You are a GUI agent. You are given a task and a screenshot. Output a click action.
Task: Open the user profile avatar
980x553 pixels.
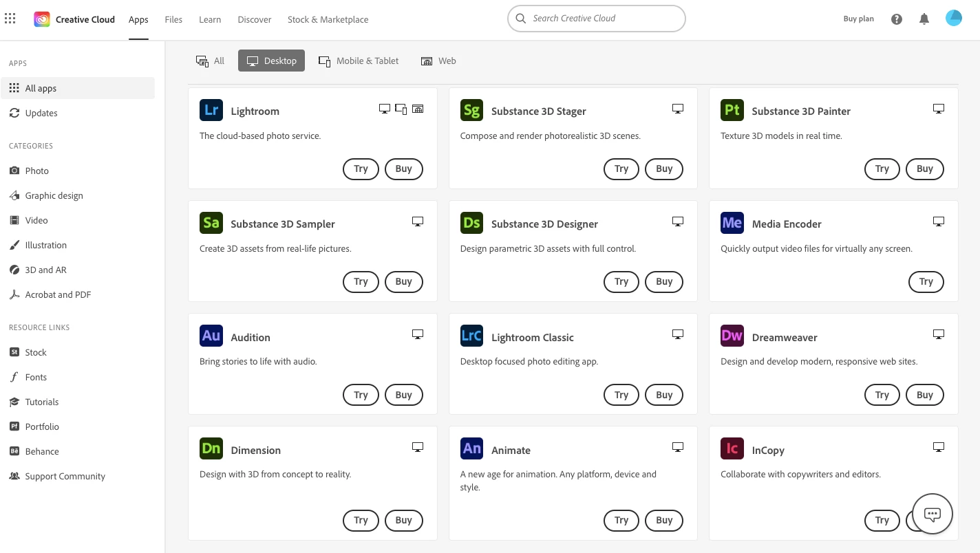[953, 19]
